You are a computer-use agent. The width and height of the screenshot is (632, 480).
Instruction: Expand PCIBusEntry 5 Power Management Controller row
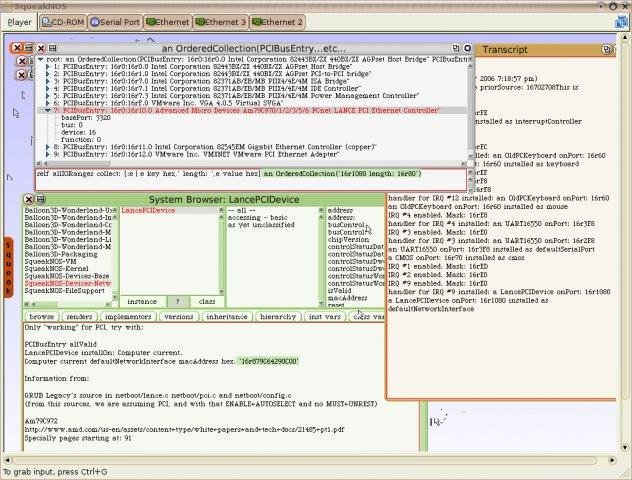[48, 96]
